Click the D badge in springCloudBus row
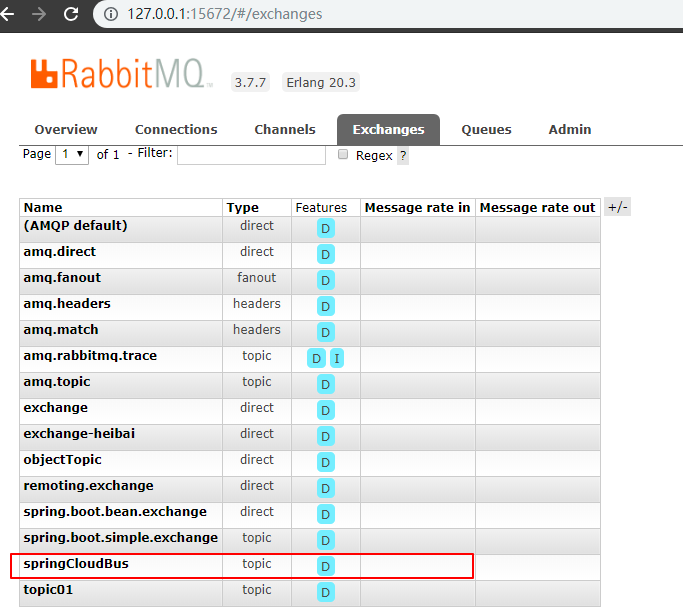Image resolution: width=683 pixels, height=609 pixels. (325, 566)
